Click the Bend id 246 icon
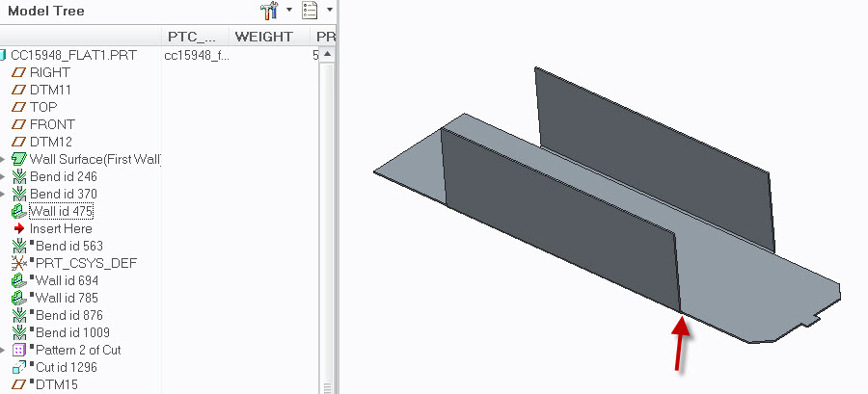 (x=19, y=177)
